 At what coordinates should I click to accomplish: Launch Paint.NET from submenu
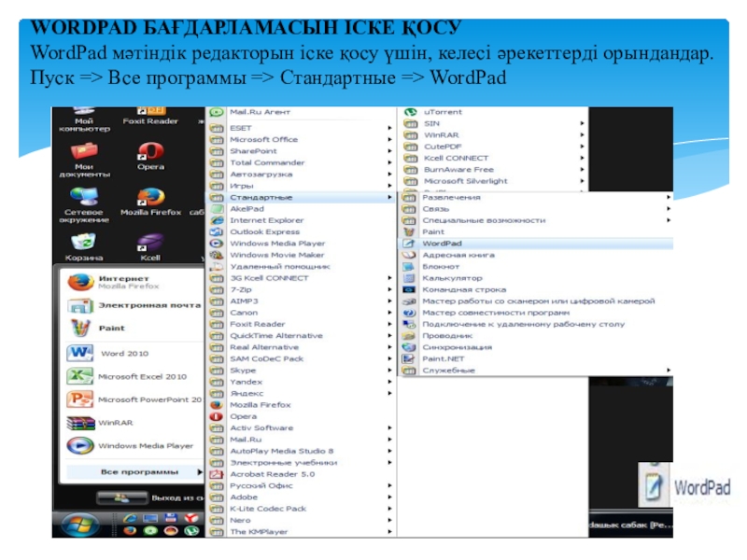[x=536, y=359]
